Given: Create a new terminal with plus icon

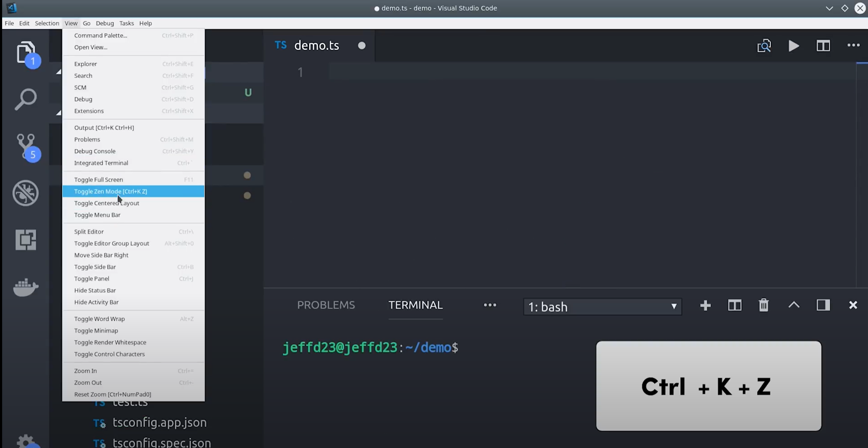Looking at the screenshot, I should click(x=705, y=305).
